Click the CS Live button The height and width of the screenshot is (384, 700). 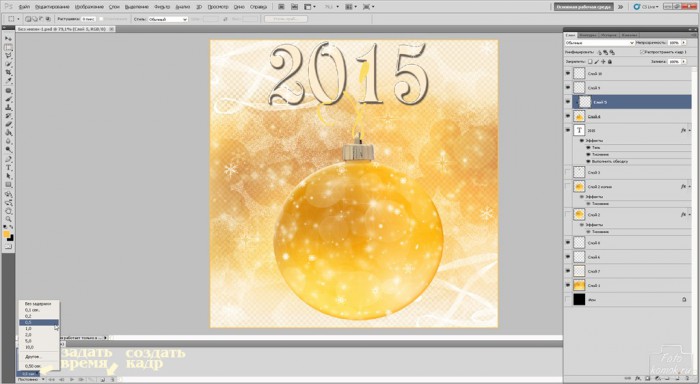coord(647,7)
